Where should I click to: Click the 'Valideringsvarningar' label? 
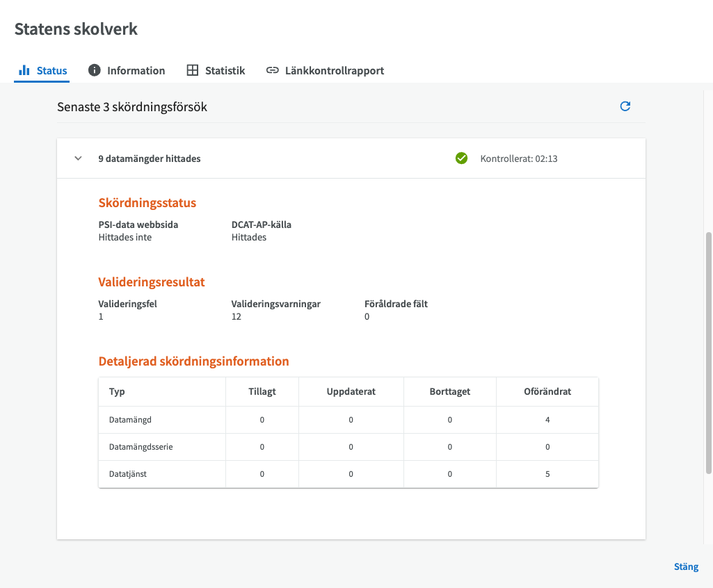click(x=276, y=304)
